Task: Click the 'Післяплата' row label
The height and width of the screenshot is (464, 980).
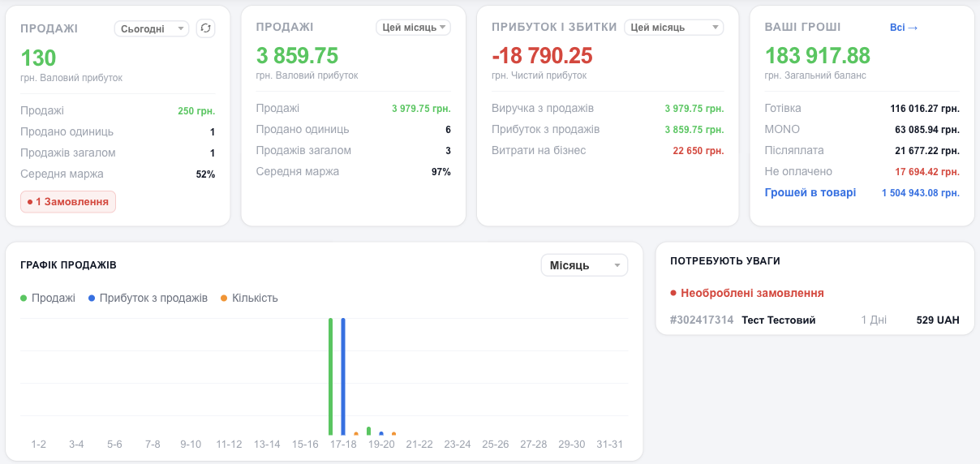Action: tap(794, 150)
